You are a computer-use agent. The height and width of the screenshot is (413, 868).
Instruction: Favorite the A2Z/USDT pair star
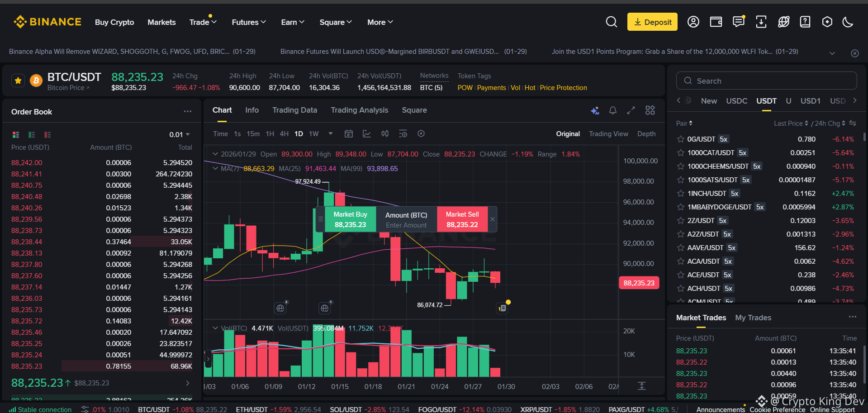click(680, 234)
